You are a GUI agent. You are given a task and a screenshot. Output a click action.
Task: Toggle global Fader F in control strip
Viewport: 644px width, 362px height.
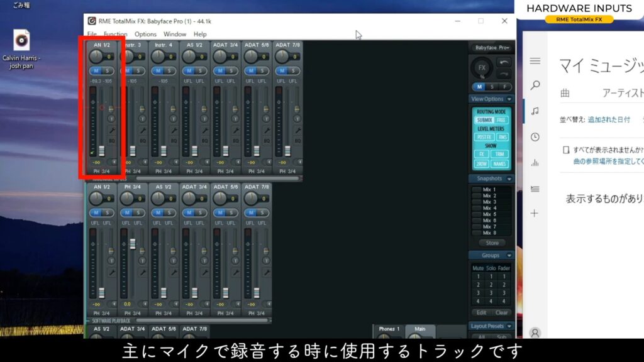pyautogui.click(x=505, y=87)
